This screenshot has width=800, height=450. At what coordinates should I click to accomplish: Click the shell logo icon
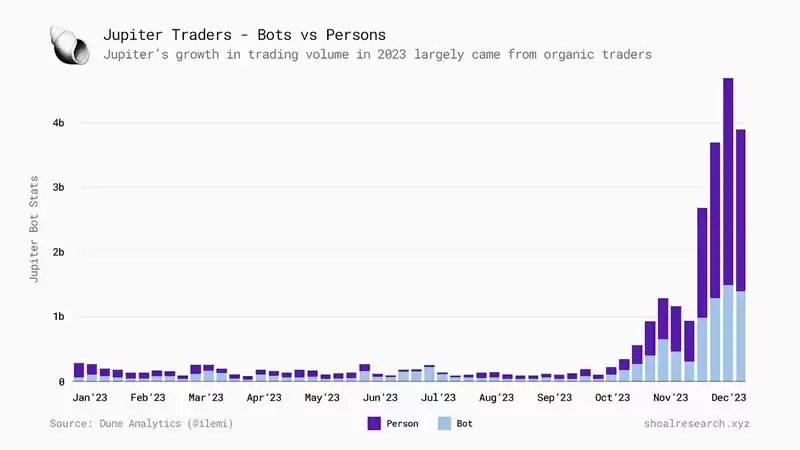click(70, 45)
